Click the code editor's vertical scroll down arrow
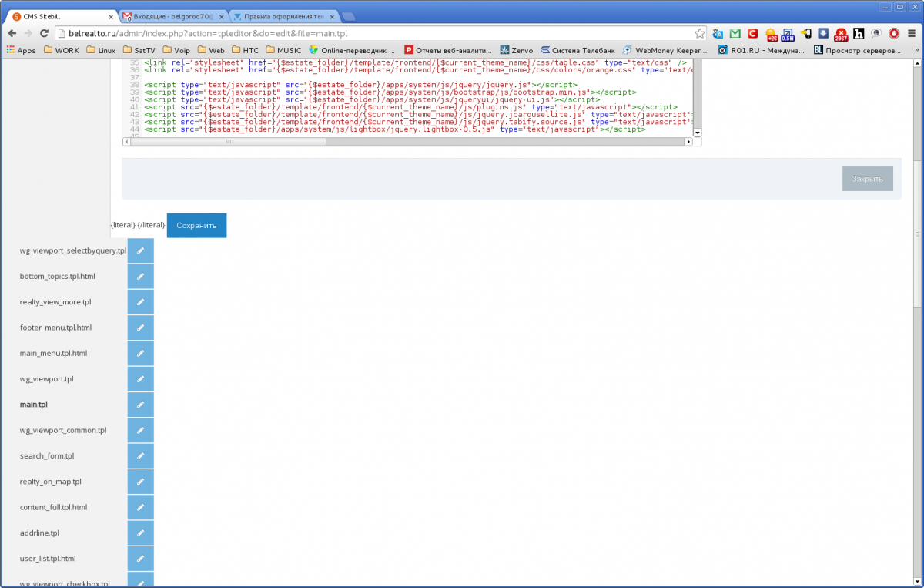This screenshot has width=924, height=588. click(698, 133)
